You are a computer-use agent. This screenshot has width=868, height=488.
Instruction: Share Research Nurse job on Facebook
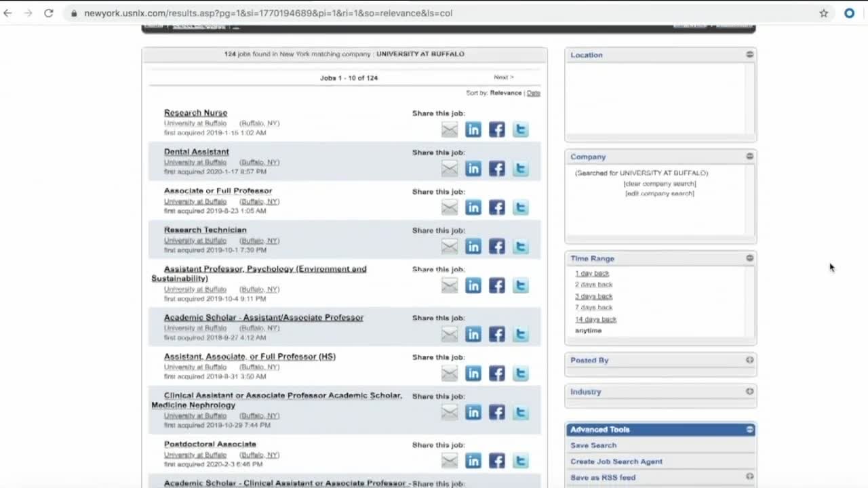(497, 129)
